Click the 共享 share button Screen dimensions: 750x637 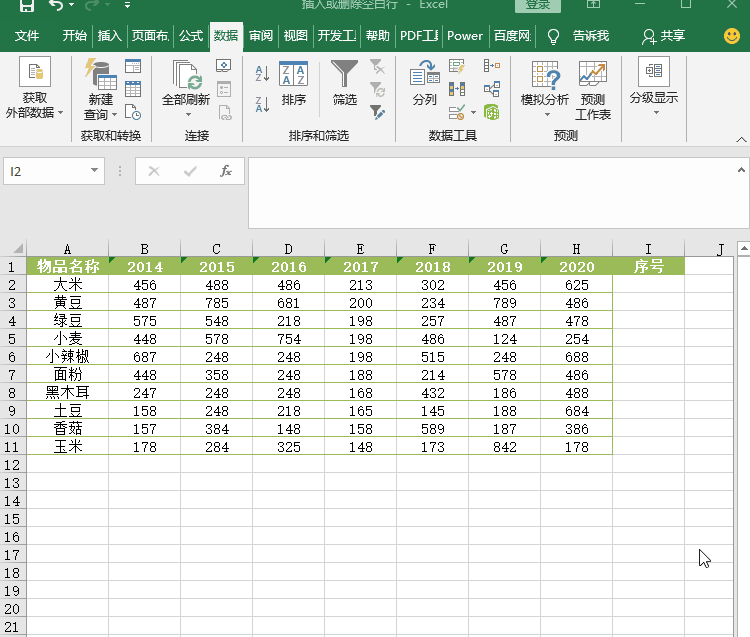pyautogui.click(x=664, y=36)
